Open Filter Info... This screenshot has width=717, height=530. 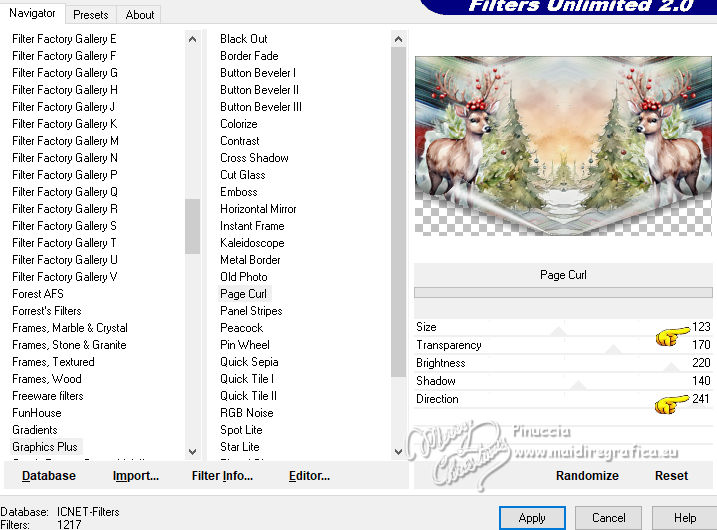222,476
